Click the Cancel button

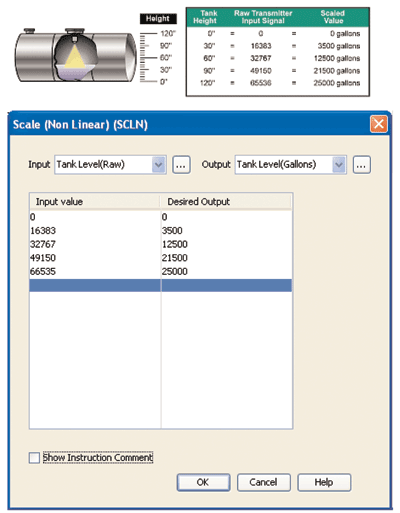coord(264,482)
